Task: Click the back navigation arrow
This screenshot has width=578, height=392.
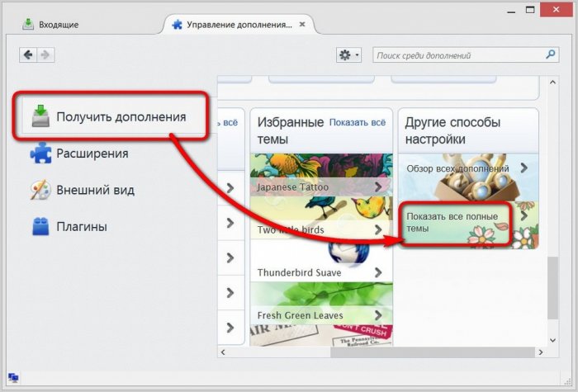Action: [29, 54]
